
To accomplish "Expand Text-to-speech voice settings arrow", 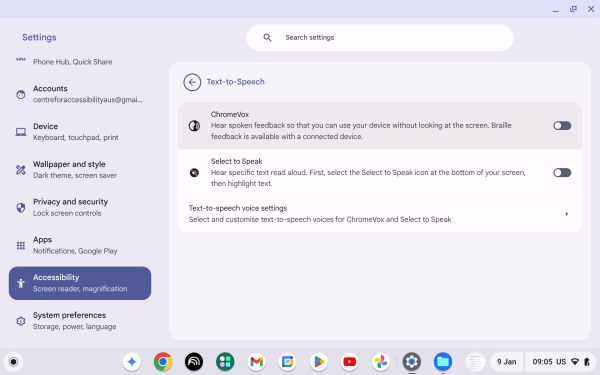I will pos(567,214).
